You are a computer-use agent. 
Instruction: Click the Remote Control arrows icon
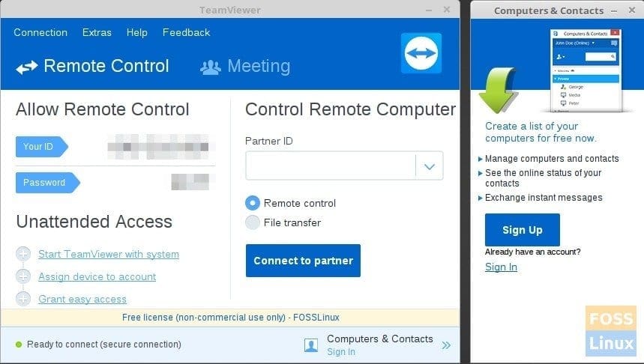[x=27, y=67]
